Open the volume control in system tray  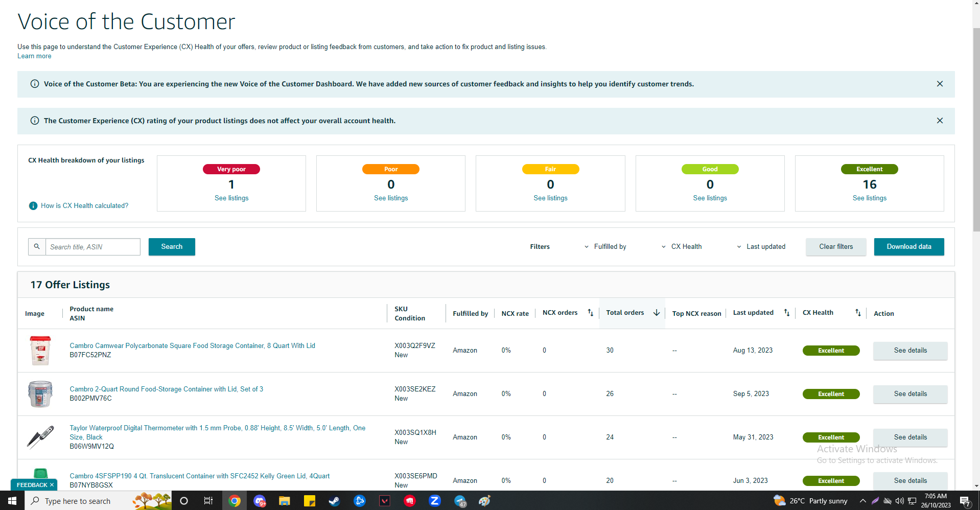coord(900,501)
